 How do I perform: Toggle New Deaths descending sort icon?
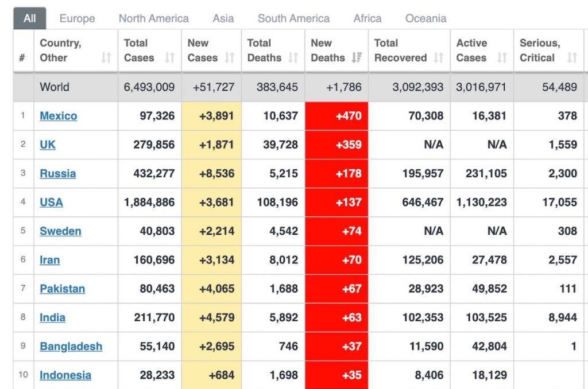tap(357, 58)
